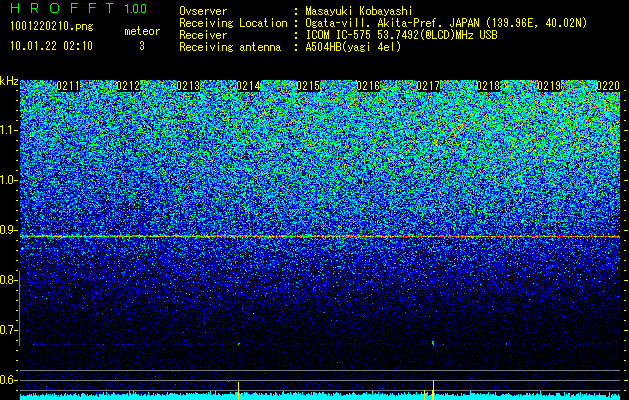Select the A504HB(yagi 4el) antenna text
629x400 pixels.
(353, 47)
